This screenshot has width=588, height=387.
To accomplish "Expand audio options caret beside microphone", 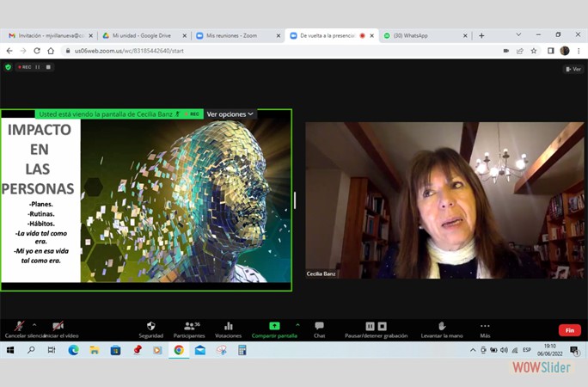I will pos(34,325).
